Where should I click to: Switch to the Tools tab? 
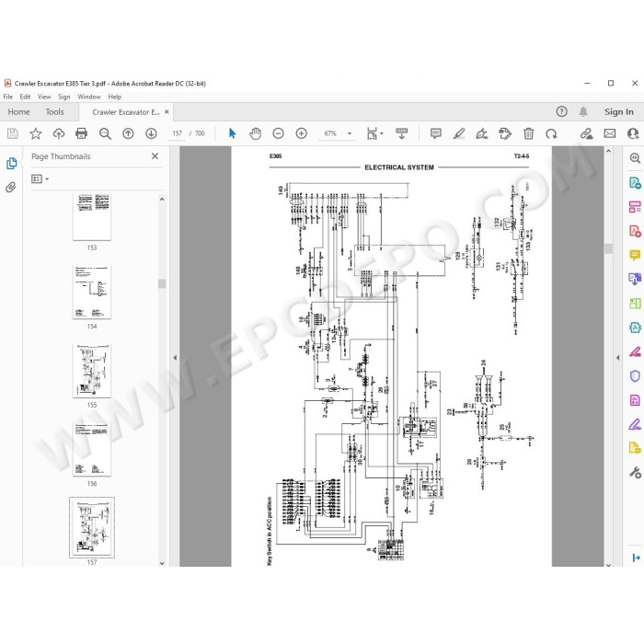54,111
